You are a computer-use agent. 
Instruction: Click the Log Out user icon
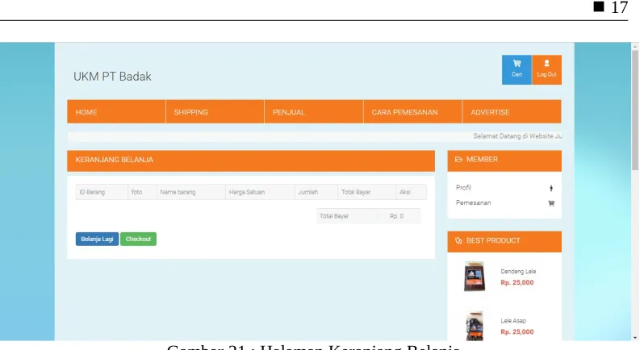pos(546,63)
